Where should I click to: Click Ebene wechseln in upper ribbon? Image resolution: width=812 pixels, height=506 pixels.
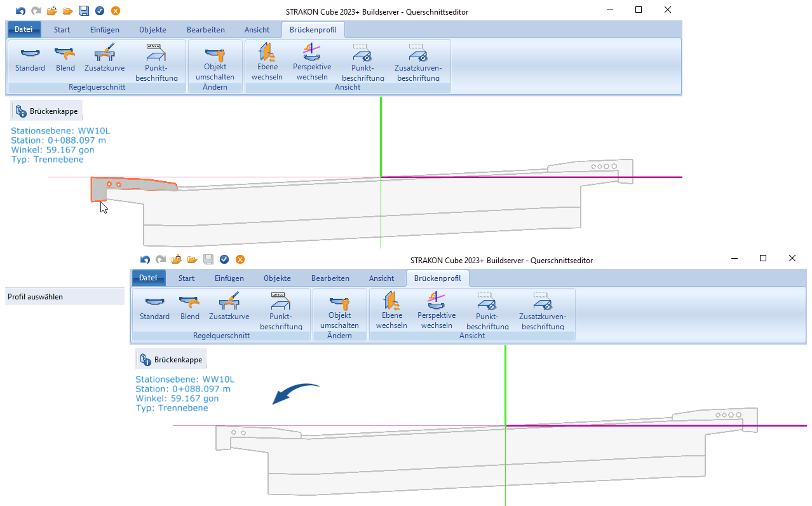coord(267,62)
